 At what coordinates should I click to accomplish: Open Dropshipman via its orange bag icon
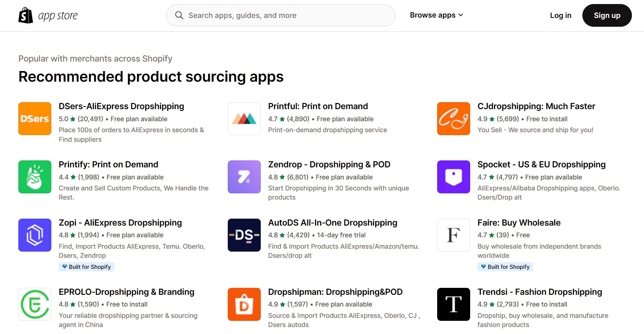coord(244,304)
